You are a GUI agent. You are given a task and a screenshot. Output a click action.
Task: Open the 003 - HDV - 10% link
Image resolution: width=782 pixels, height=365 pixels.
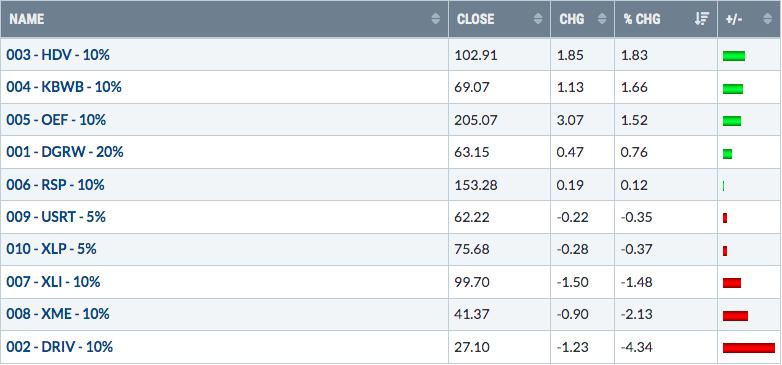[58, 55]
